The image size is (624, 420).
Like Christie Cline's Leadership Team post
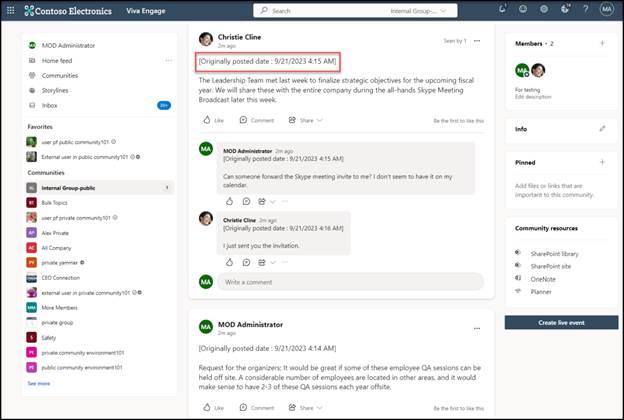(213, 120)
